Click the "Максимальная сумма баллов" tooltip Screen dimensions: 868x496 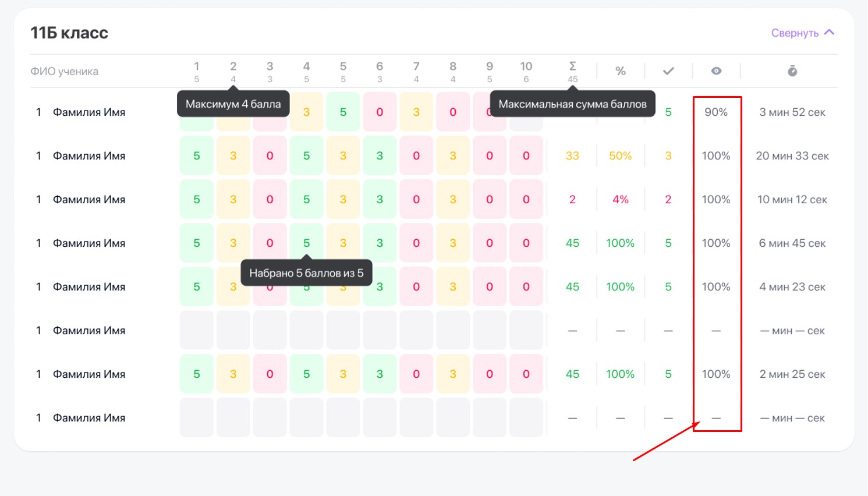[572, 104]
